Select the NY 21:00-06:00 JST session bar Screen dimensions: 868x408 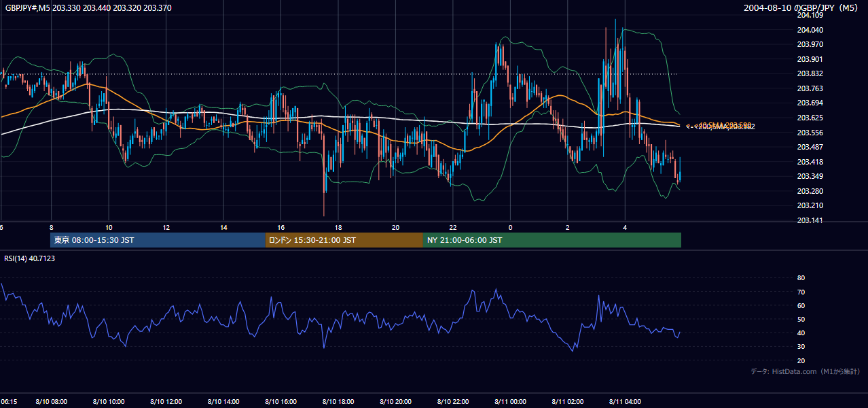(x=552, y=240)
